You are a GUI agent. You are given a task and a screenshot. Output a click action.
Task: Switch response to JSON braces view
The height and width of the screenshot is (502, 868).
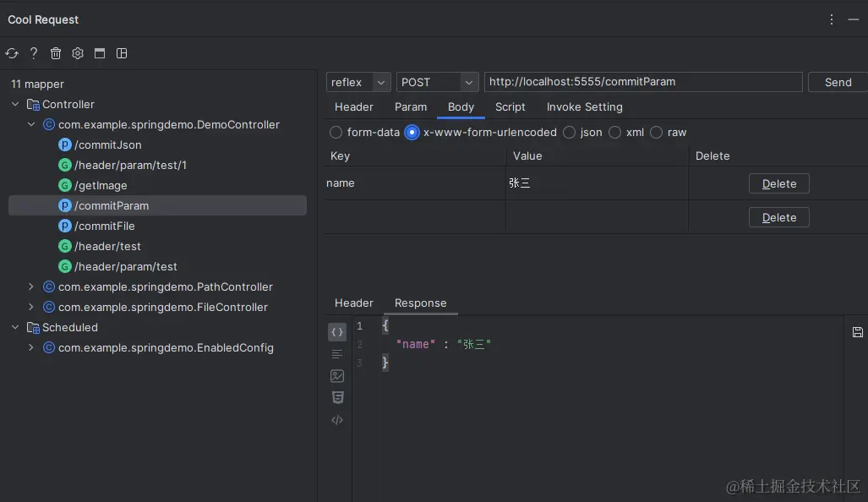337,332
